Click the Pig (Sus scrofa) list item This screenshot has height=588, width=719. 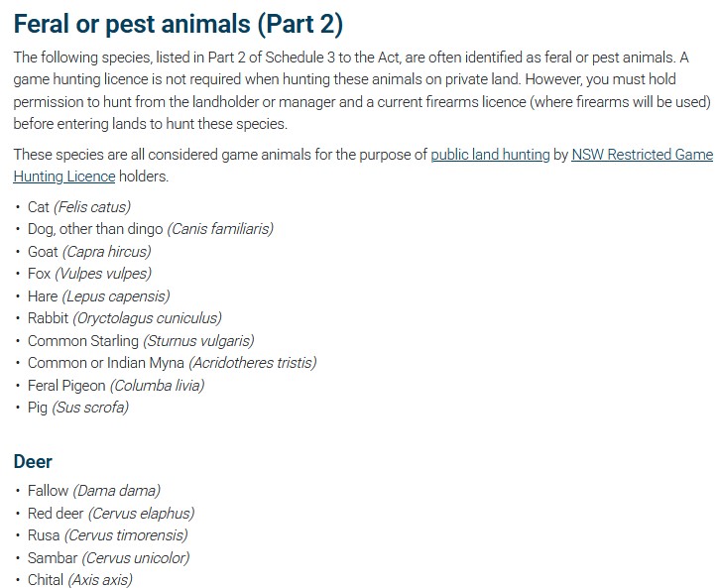point(78,408)
